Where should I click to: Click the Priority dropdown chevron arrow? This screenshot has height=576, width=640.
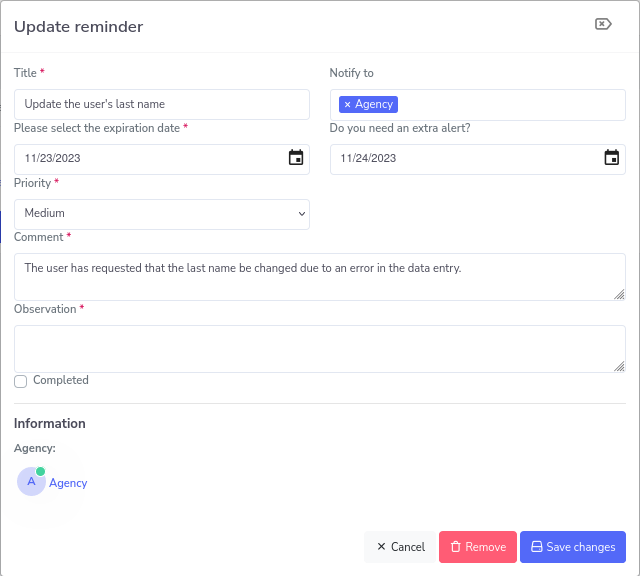(x=302, y=213)
